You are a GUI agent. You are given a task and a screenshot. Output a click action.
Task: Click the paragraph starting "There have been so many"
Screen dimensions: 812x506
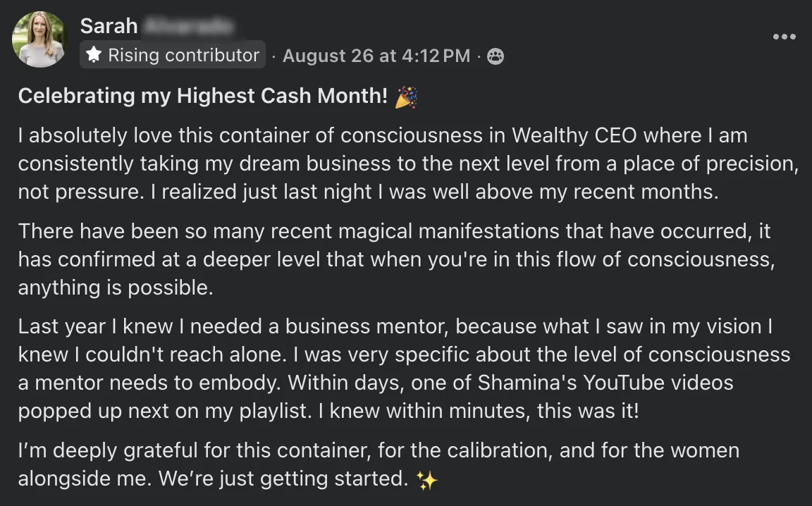395,259
